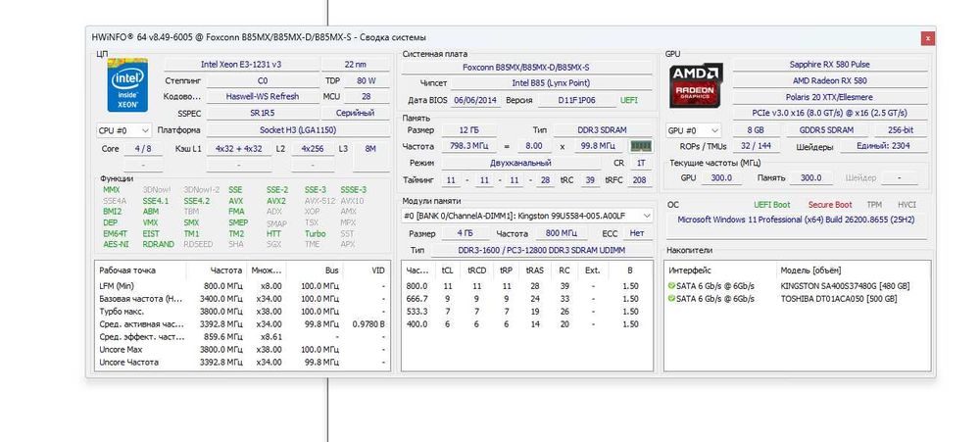Select the 400.0 timing row
Viewport: 980px width, 442px height.
[526, 324]
